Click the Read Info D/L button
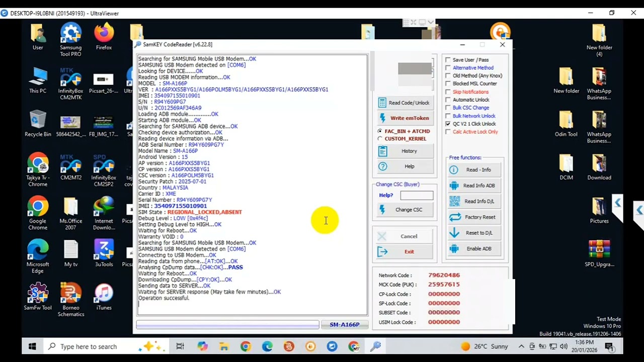 (474, 202)
